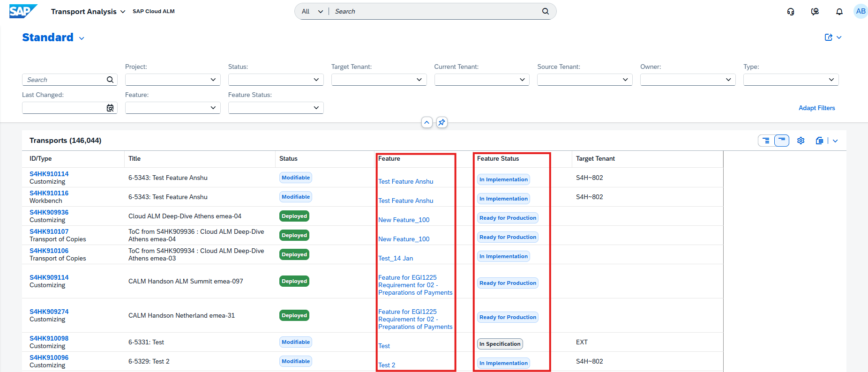868x372 pixels.
Task: Open the Last Changed calendar picker icon
Action: 110,108
